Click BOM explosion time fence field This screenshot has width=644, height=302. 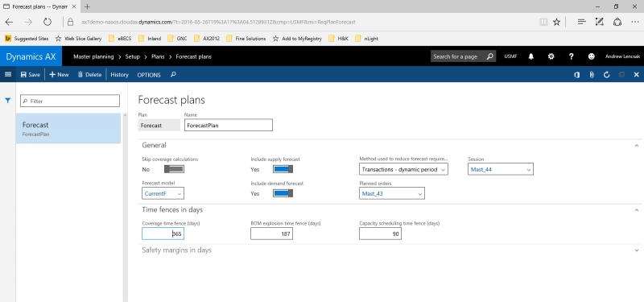[271, 234]
